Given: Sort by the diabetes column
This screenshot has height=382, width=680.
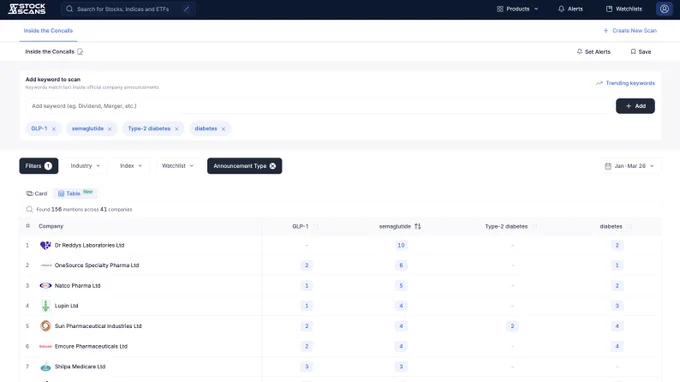Looking at the screenshot, I should point(629,226).
